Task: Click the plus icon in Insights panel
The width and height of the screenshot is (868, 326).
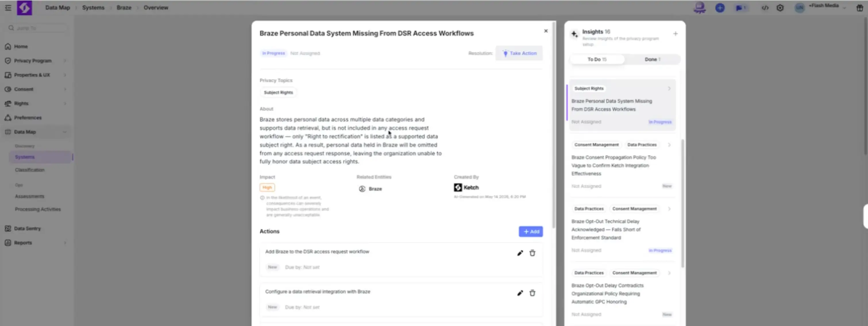Action: pos(675,34)
